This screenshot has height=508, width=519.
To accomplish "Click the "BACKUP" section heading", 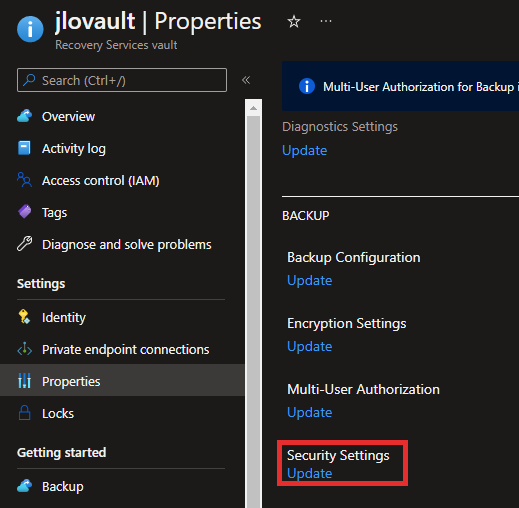I will [306, 216].
